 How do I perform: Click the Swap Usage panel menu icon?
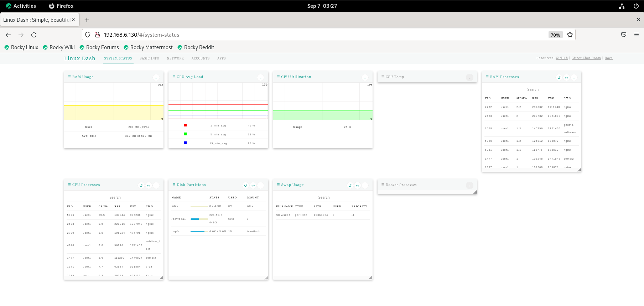pos(278,185)
